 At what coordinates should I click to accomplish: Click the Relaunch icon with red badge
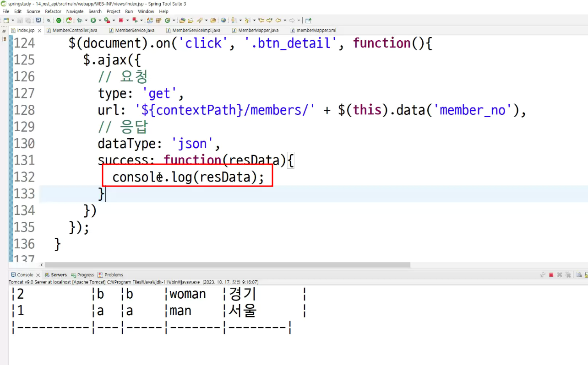[69, 20]
